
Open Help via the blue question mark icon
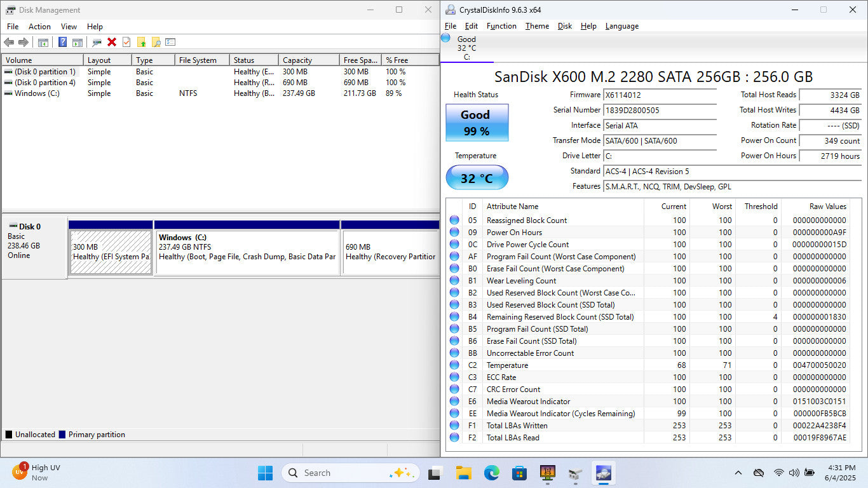click(x=62, y=42)
